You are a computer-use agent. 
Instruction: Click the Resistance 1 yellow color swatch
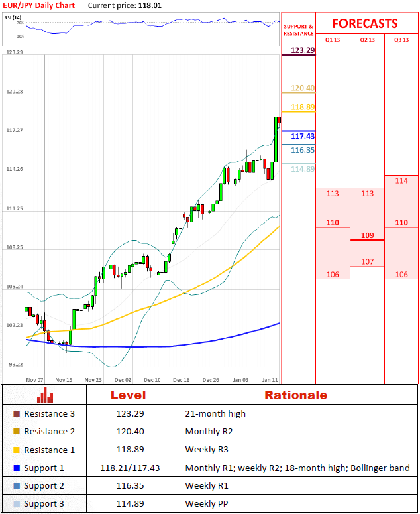17,450
